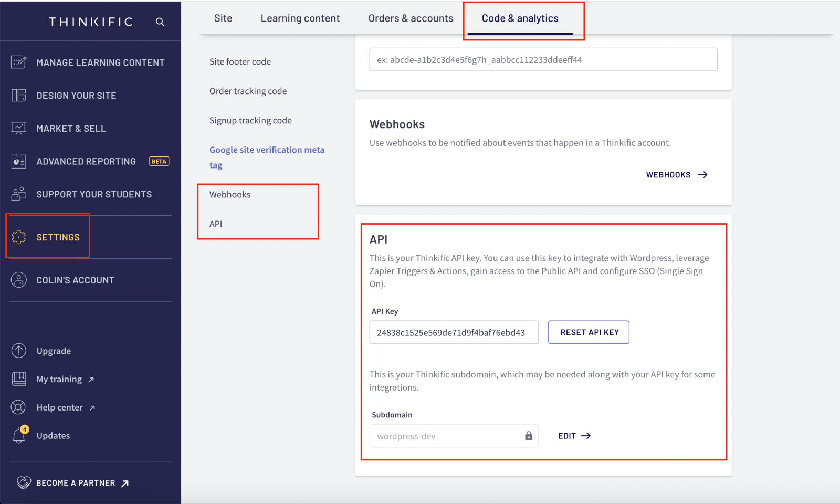
Task: Click the BETA badge
Action: pyautogui.click(x=159, y=161)
